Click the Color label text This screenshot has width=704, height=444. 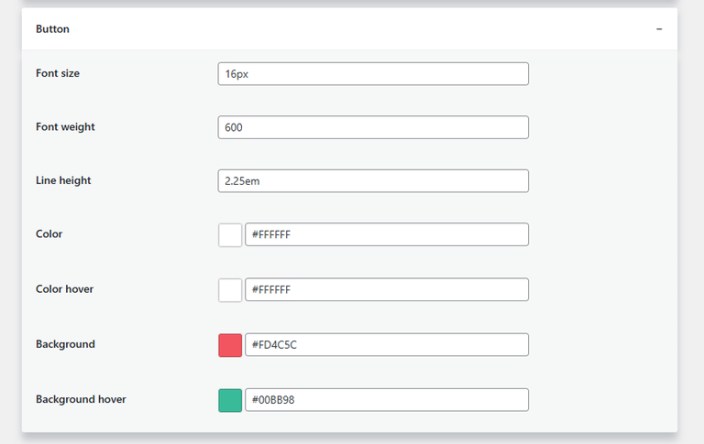[49, 234]
